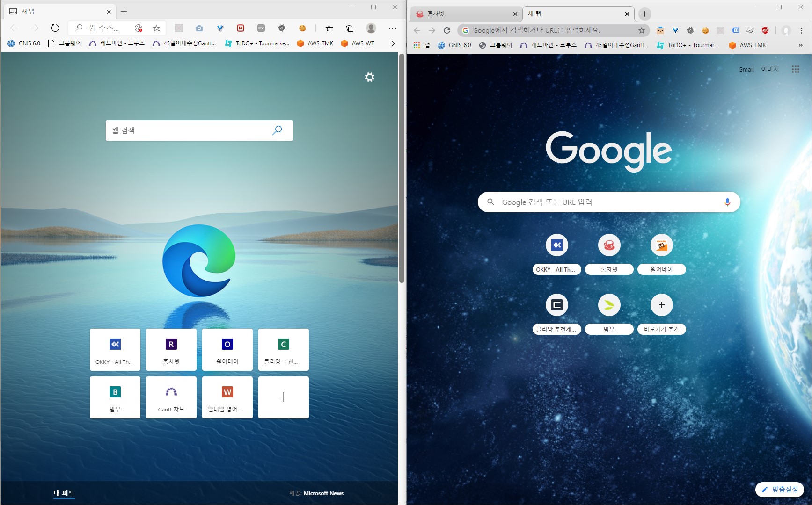Open the cookie blocked indicator in Edge's address bar
Screen dimensions: 812x505
tap(139, 28)
